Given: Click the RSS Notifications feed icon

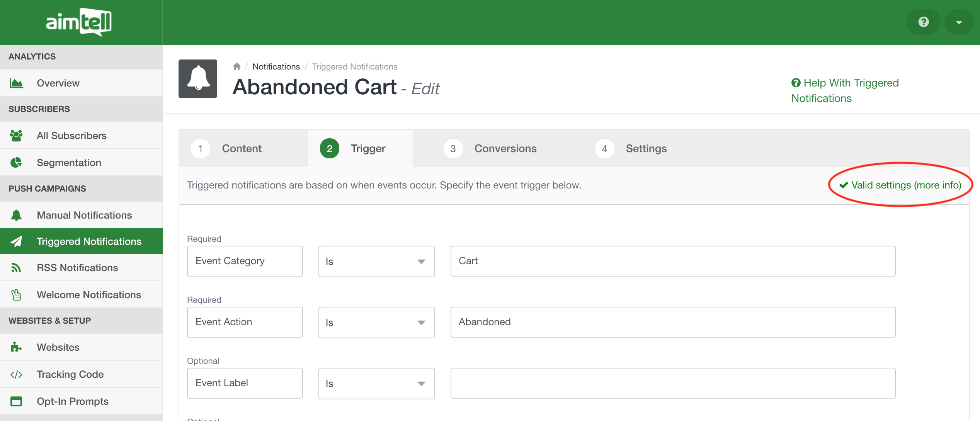Looking at the screenshot, I should [x=16, y=268].
